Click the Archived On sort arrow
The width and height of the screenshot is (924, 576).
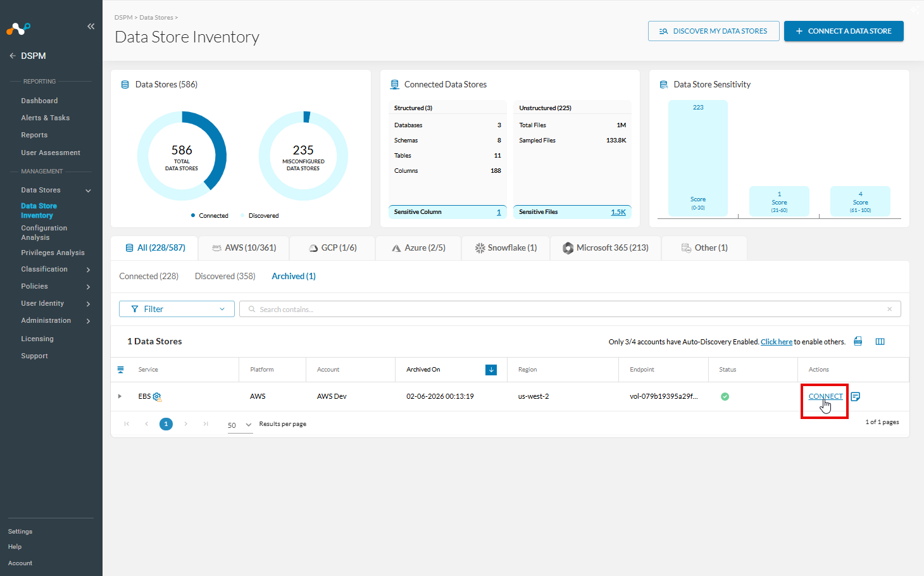tap(491, 370)
